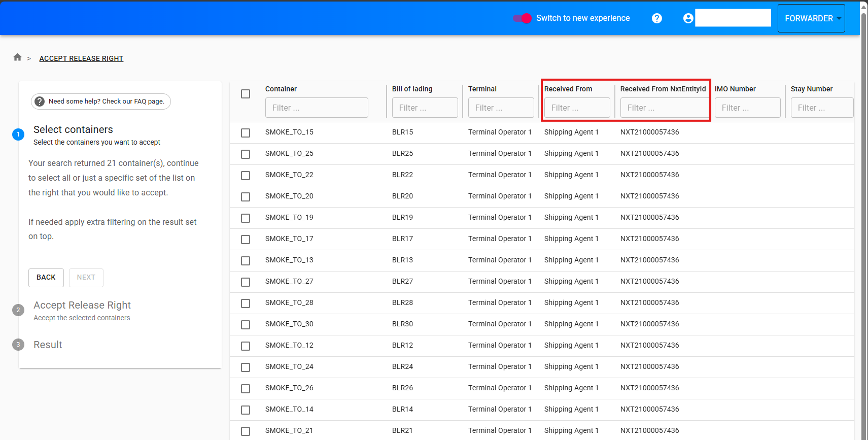
Task: Click the Container column filter field
Action: [x=317, y=108]
